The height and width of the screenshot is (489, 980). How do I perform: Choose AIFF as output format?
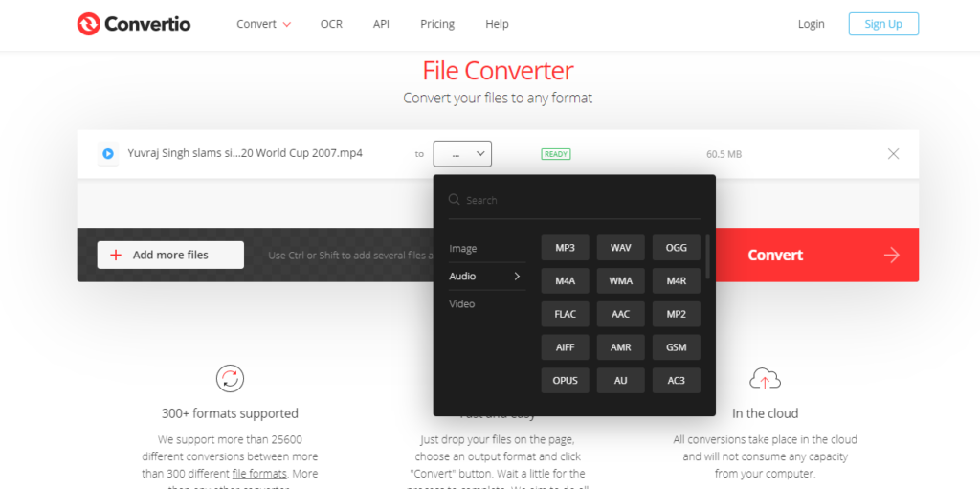[x=565, y=347]
